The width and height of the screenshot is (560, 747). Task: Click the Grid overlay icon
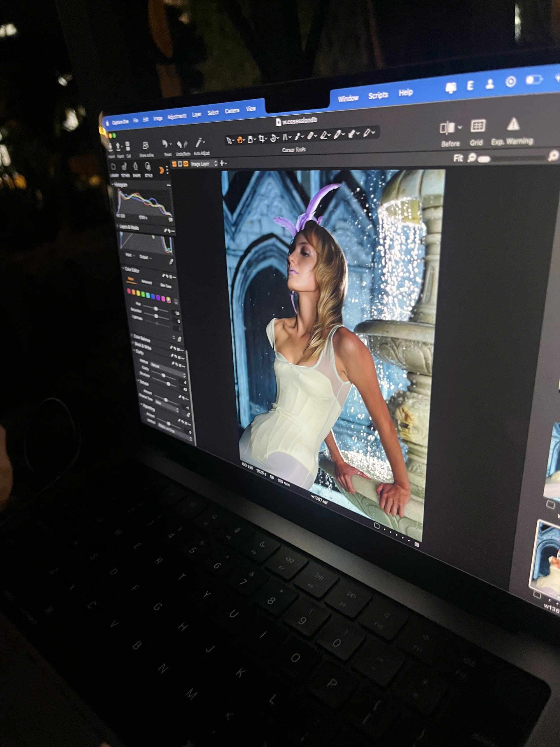click(478, 126)
